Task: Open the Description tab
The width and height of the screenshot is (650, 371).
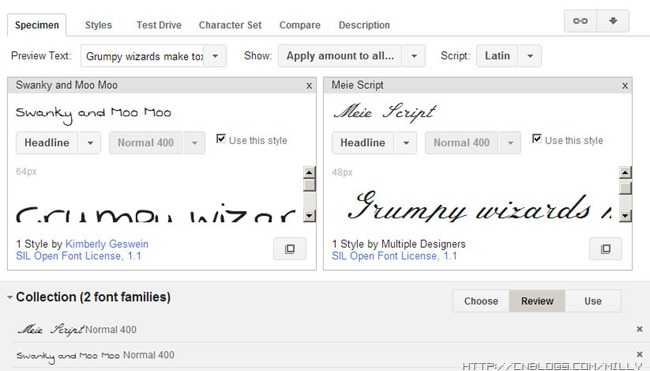Action: (364, 25)
